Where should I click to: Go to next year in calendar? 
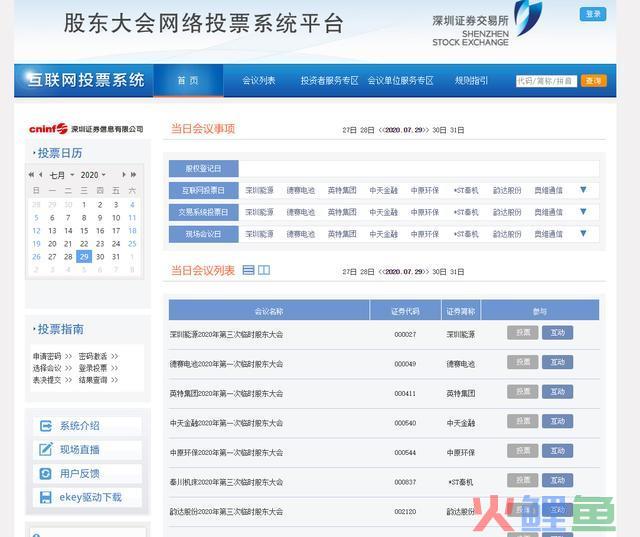click(x=133, y=175)
